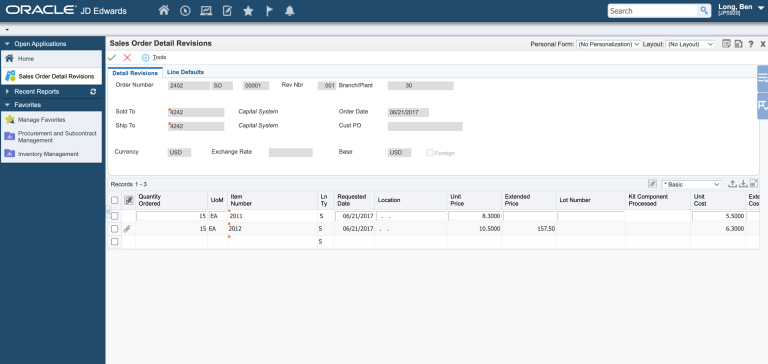Click inside the Search field
Viewport: 768px width, 364px height.
pos(653,11)
